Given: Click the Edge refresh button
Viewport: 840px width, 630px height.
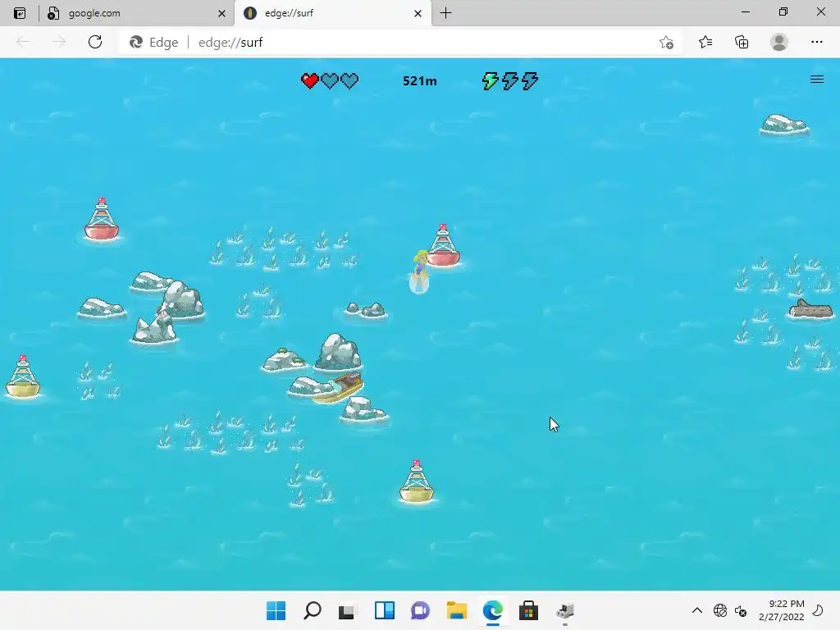Looking at the screenshot, I should pos(95,42).
